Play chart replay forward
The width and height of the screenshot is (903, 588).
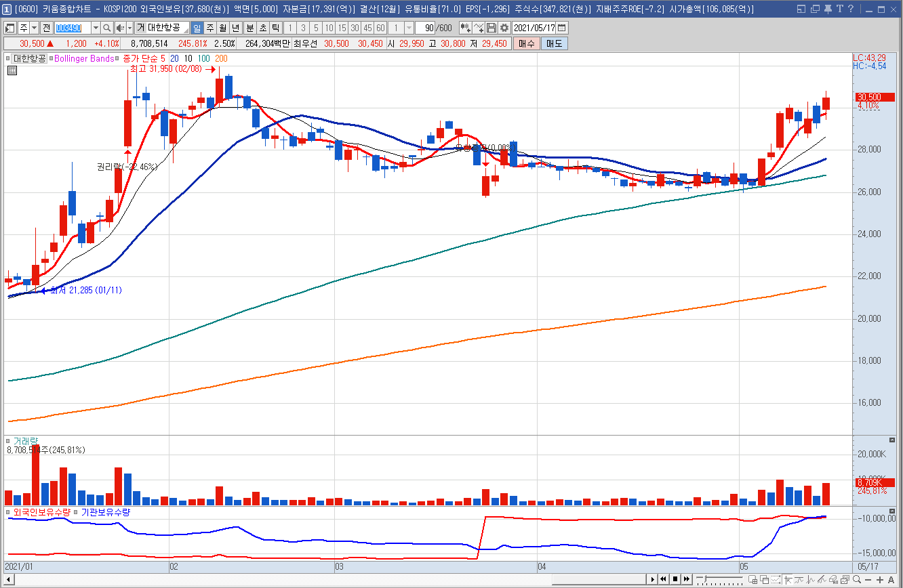(x=652, y=579)
